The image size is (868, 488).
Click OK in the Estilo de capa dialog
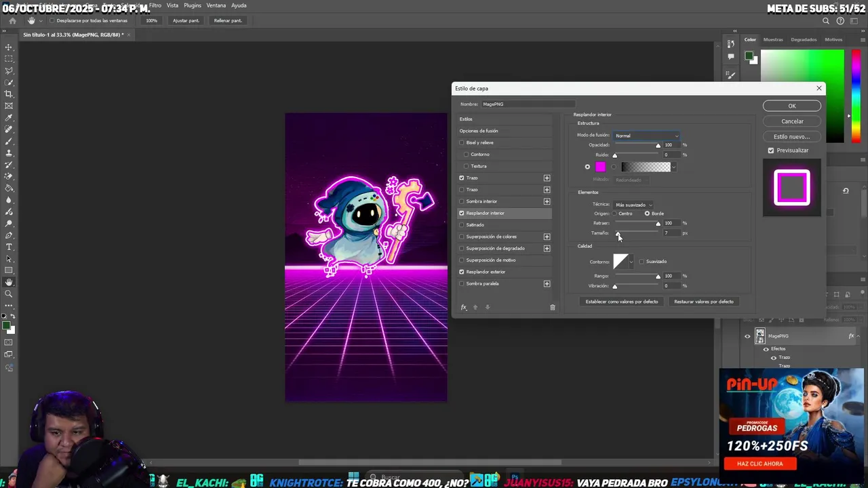point(792,106)
